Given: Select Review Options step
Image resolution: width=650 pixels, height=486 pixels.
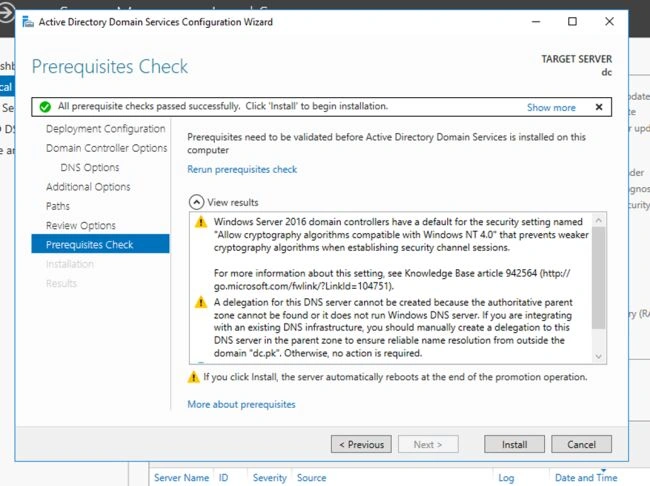Looking at the screenshot, I should coord(81,226).
